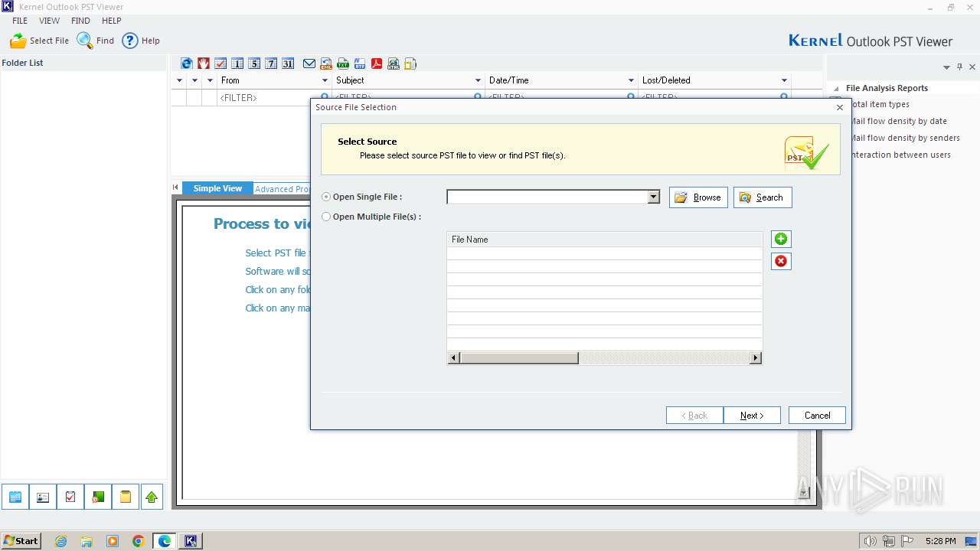This screenshot has height=551, width=980.
Task: Open the Find tool in toolbar
Action: [x=96, y=41]
